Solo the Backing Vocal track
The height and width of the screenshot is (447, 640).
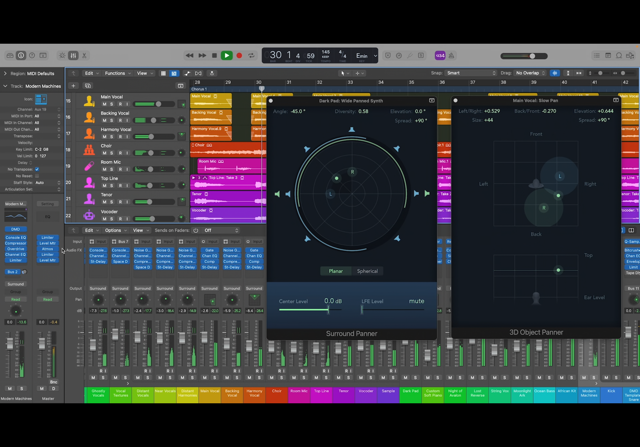coord(112,120)
